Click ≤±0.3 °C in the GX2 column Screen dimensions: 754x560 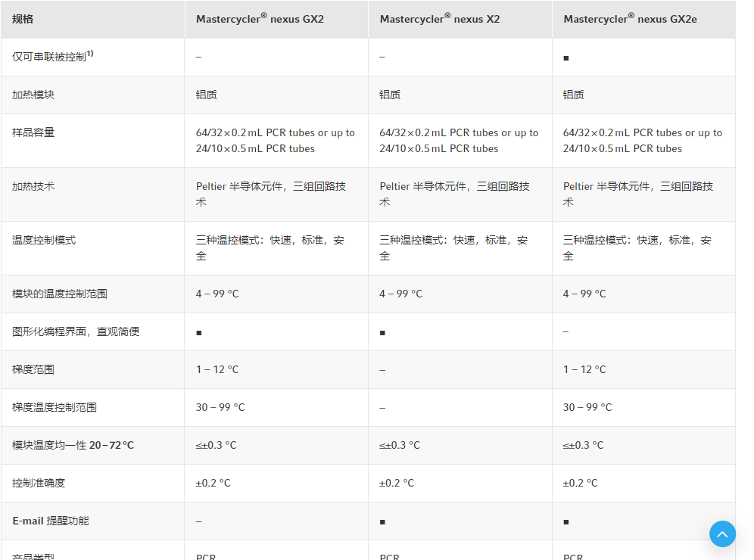click(217, 445)
